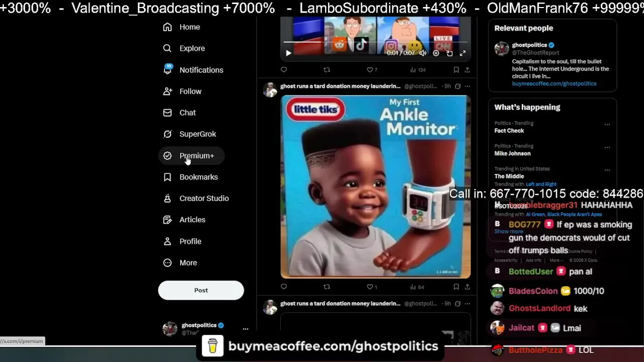Open the Left and Right trend link
This screenshot has height=362, width=644.
point(541,185)
